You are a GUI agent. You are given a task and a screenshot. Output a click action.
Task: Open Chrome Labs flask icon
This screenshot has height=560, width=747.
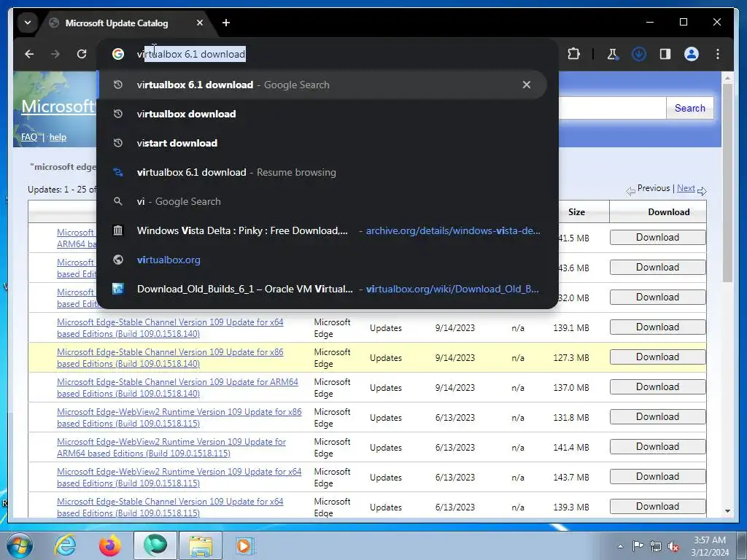tap(612, 54)
